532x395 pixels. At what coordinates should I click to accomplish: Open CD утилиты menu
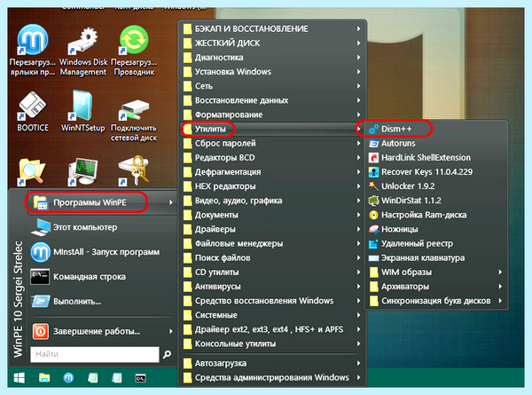(x=272, y=272)
